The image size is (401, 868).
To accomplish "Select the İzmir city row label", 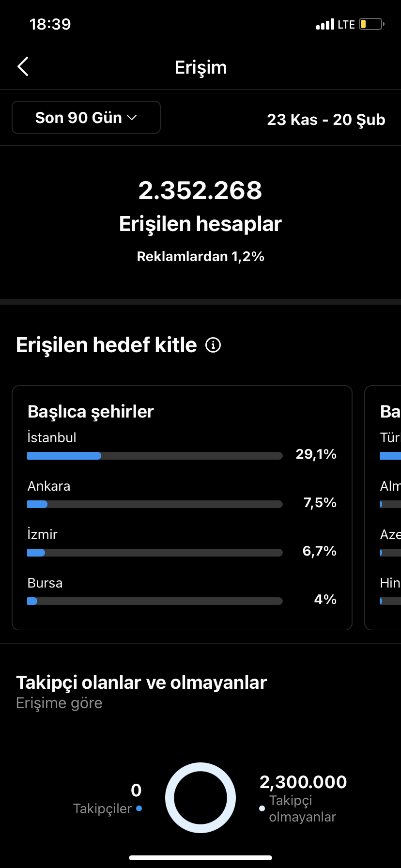I will pos(43,534).
